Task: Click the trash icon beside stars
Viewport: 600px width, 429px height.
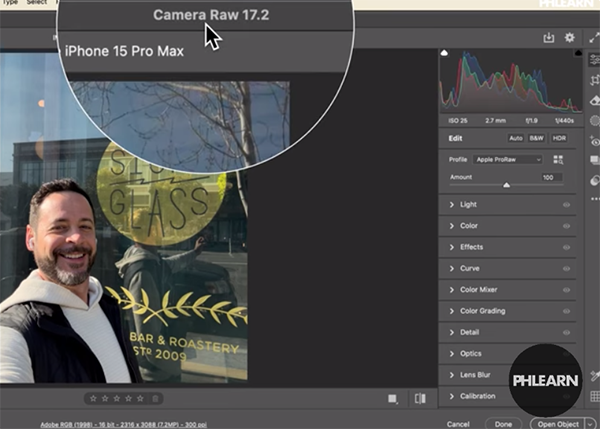Action: [155, 399]
